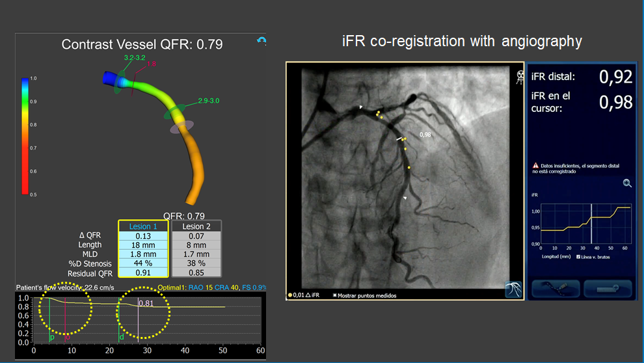Click the red warning triangle icon

tap(535, 166)
